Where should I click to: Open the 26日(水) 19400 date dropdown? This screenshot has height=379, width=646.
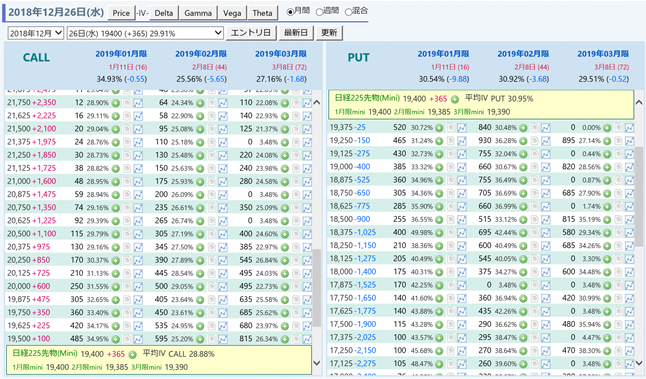tap(145, 33)
